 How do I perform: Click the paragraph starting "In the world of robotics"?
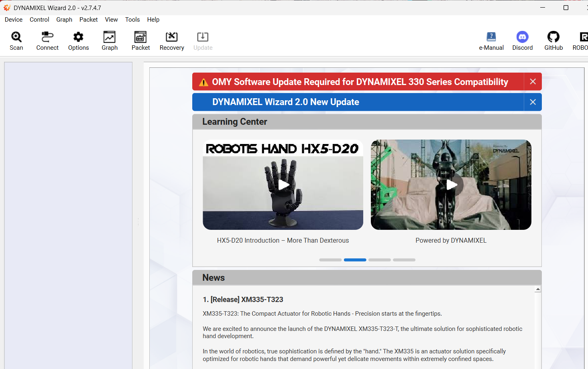354,355
